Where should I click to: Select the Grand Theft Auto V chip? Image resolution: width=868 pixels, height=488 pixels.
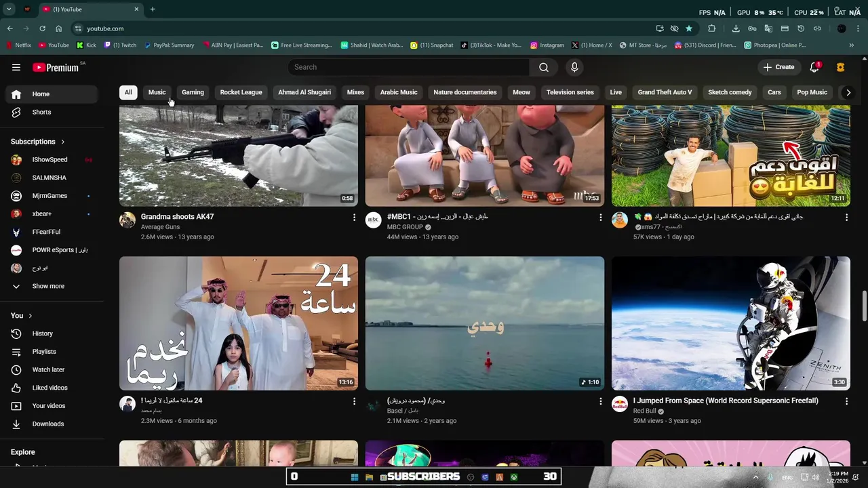(x=665, y=92)
